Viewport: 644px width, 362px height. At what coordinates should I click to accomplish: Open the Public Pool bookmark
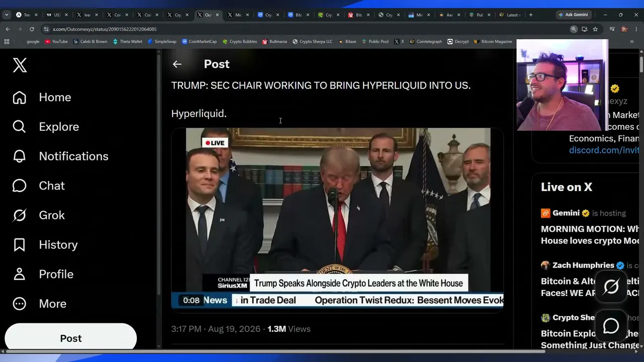[x=375, y=42]
